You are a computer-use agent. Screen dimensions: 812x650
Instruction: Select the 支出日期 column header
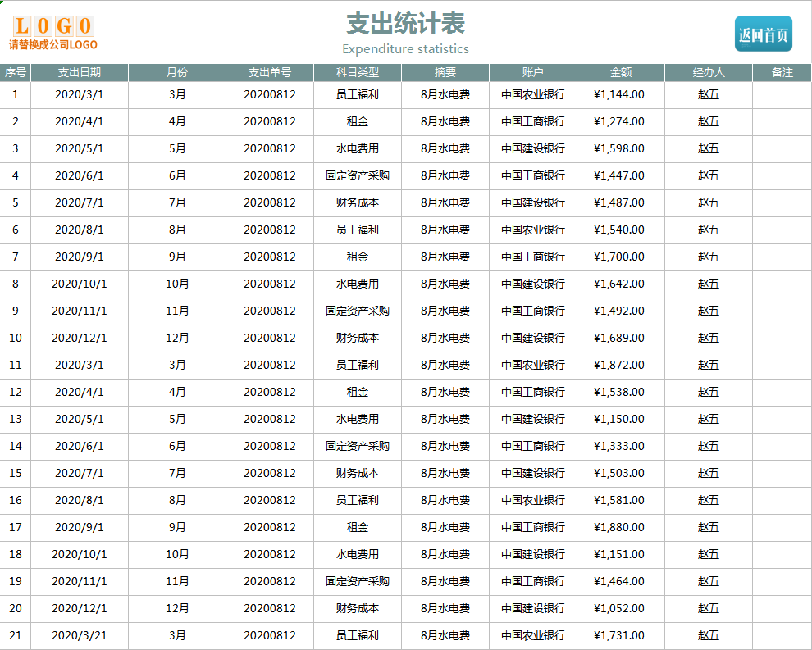tap(78, 72)
